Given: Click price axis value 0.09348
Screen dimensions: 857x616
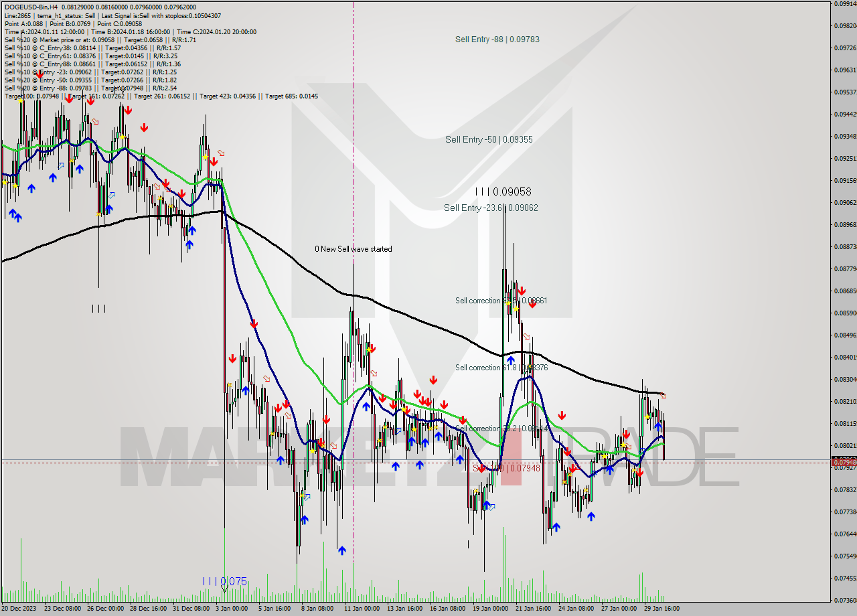Looking at the screenshot, I should [844, 136].
